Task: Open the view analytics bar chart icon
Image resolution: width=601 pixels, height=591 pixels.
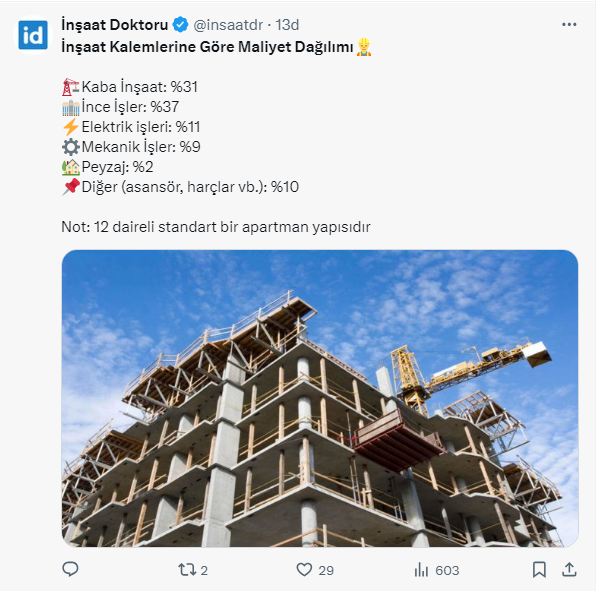Action: (421, 569)
